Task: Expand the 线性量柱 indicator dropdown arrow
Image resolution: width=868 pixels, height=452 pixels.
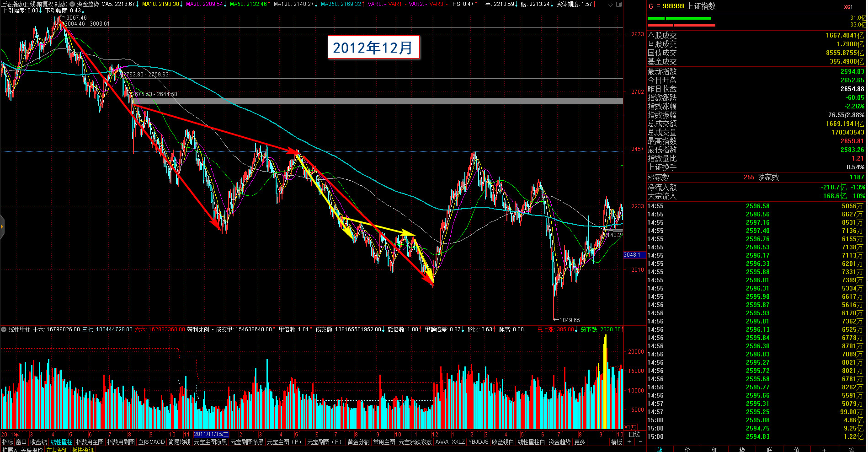Action: 4,329
